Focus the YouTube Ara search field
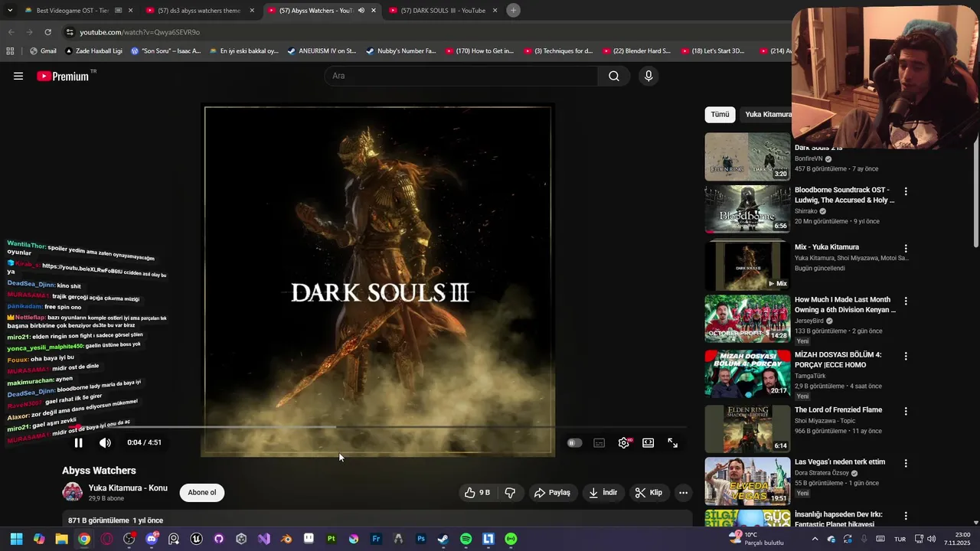Image resolution: width=980 pixels, height=551 pixels. [461, 76]
